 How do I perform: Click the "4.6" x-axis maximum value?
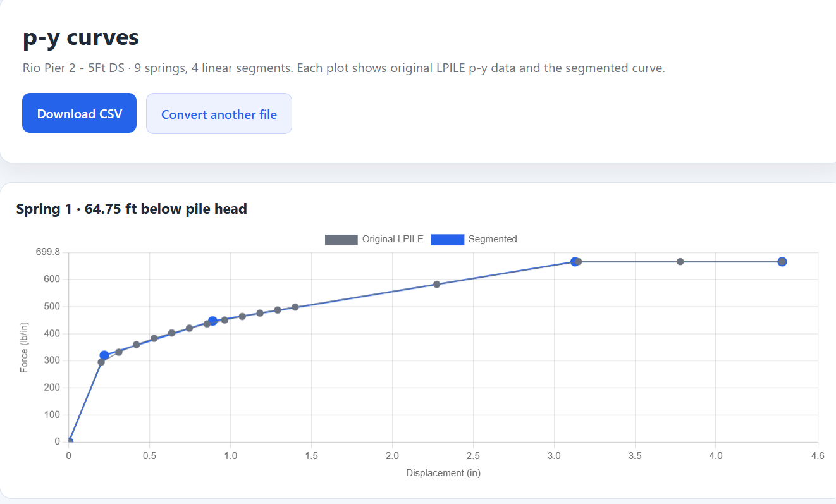click(x=818, y=455)
